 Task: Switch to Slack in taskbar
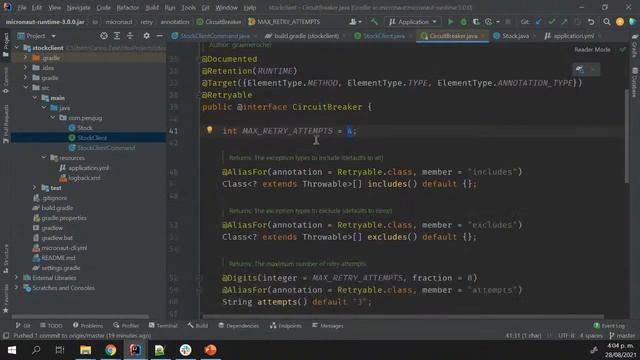pyautogui.click(x=185, y=350)
